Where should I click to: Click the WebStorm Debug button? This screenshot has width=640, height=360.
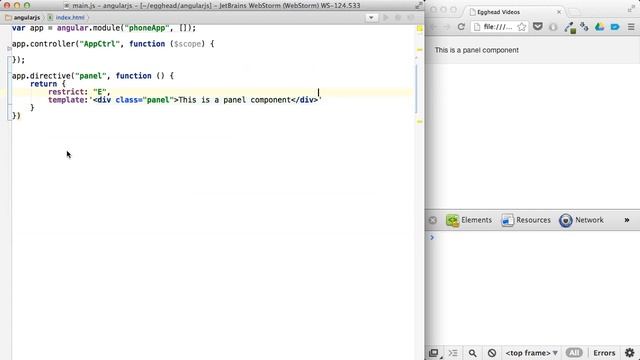point(398,18)
